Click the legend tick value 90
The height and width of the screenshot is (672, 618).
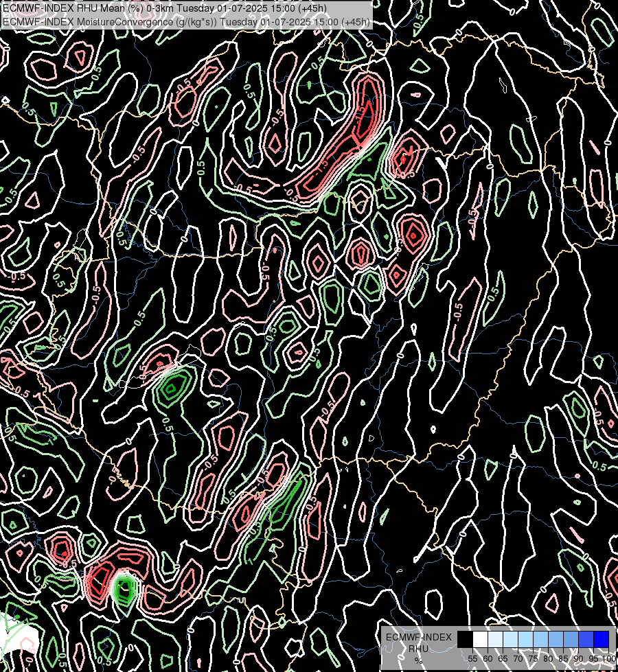[x=578, y=659]
